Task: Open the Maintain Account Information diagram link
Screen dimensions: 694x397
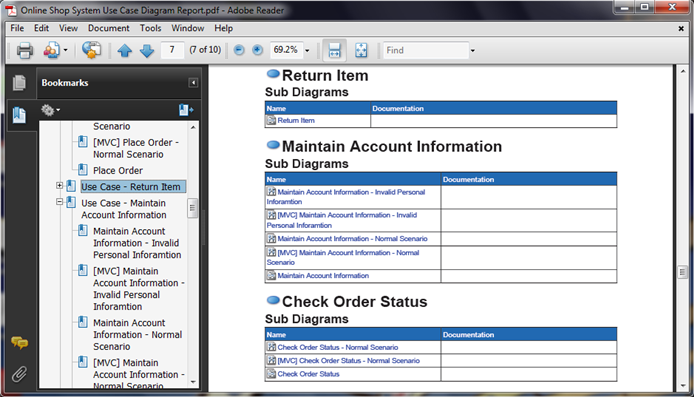Action: (x=323, y=275)
